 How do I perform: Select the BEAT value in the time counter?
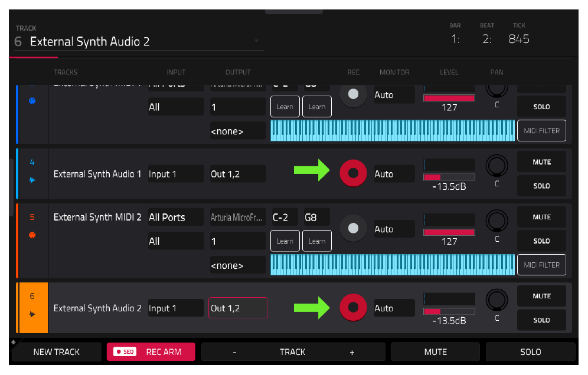pos(486,39)
